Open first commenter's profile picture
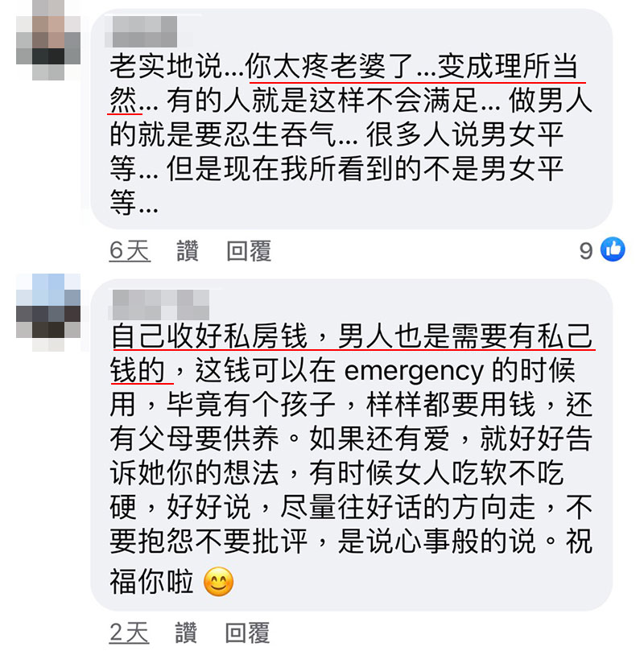Screen dimensions: 644x655 click(48, 40)
